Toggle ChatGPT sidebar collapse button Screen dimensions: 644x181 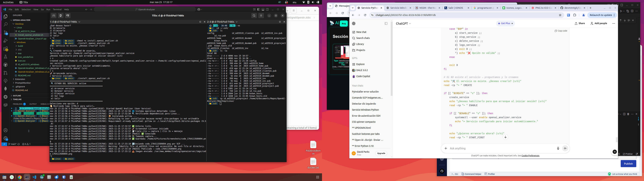pyautogui.click(x=386, y=23)
